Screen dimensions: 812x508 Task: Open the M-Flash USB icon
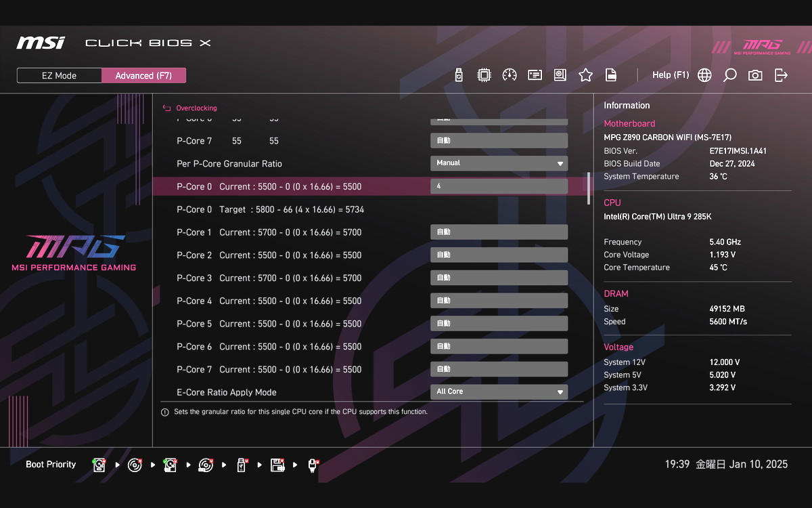point(459,75)
